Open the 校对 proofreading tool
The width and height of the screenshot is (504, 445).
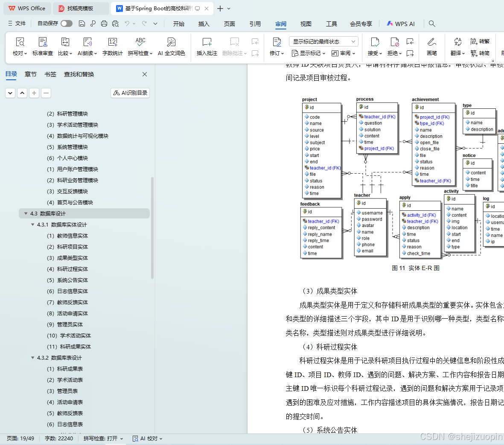(20, 46)
